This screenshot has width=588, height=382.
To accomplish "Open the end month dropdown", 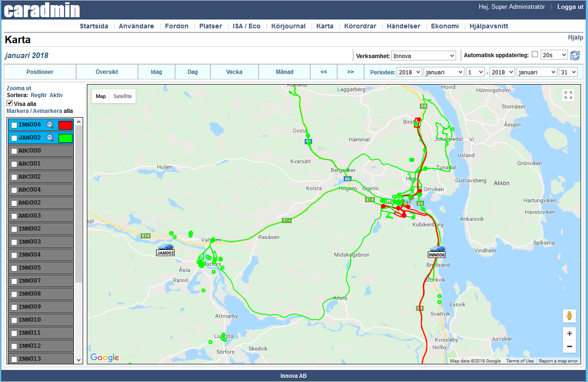I will coord(537,72).
